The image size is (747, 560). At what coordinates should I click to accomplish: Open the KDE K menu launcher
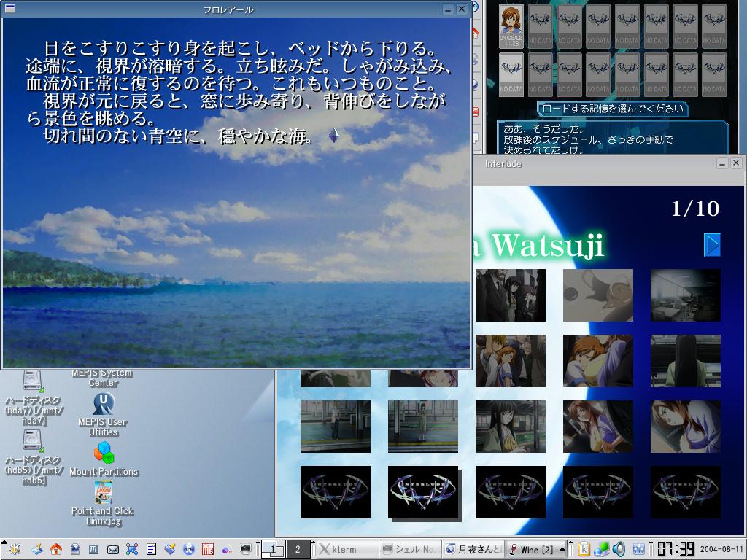15,549
